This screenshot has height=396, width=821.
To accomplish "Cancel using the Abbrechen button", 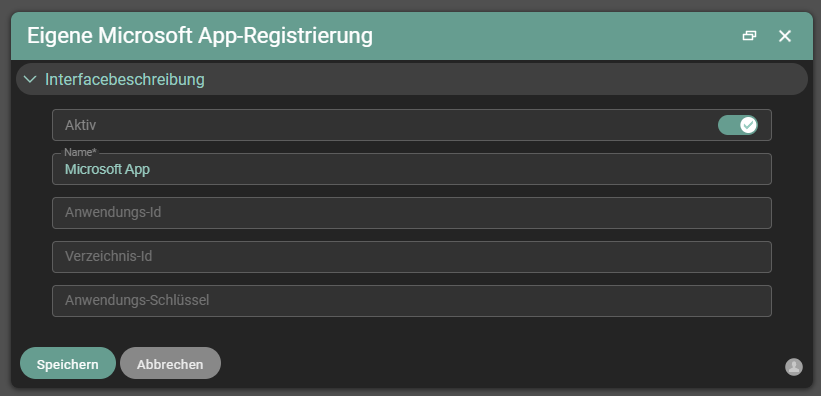I will [170, 364].
